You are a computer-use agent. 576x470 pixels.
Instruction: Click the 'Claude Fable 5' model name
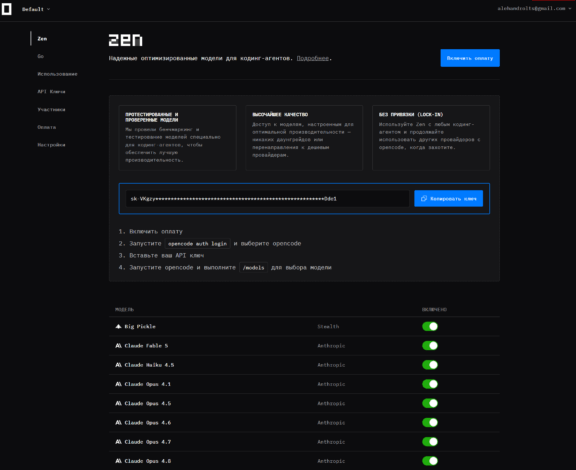click(x=146, y=346)
